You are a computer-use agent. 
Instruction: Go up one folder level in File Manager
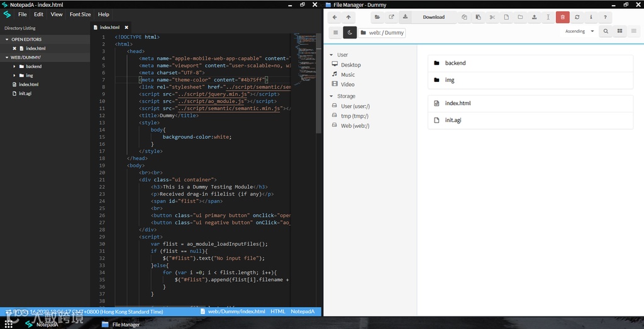(348, 17)
